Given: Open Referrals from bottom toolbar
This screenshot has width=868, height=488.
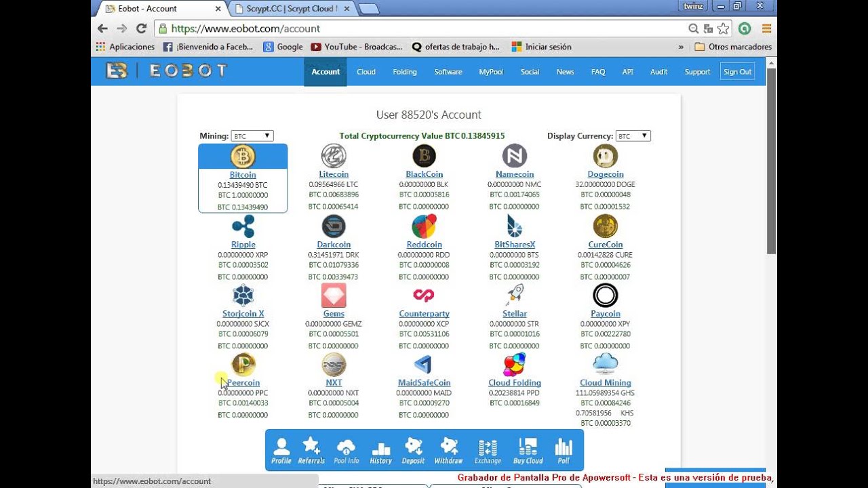Looking at the screenshot, I should point(311,451).
